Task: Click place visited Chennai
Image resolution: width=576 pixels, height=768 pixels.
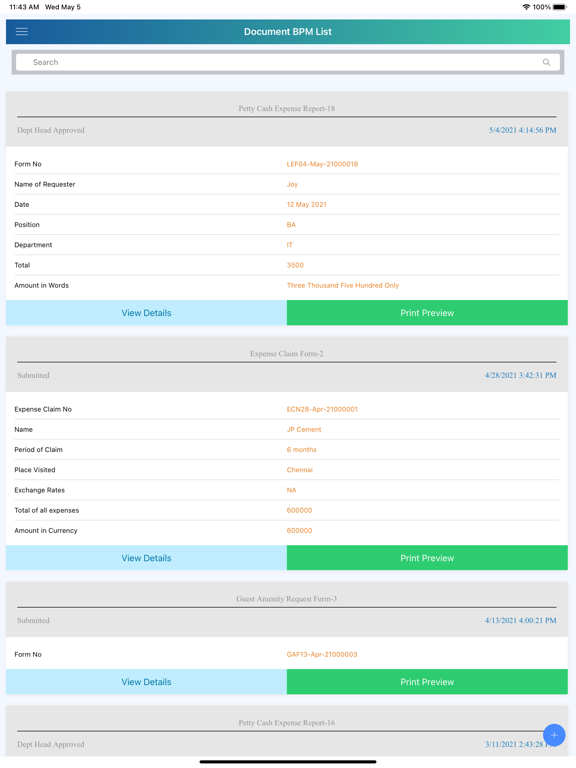Action: tap(299, 470)
